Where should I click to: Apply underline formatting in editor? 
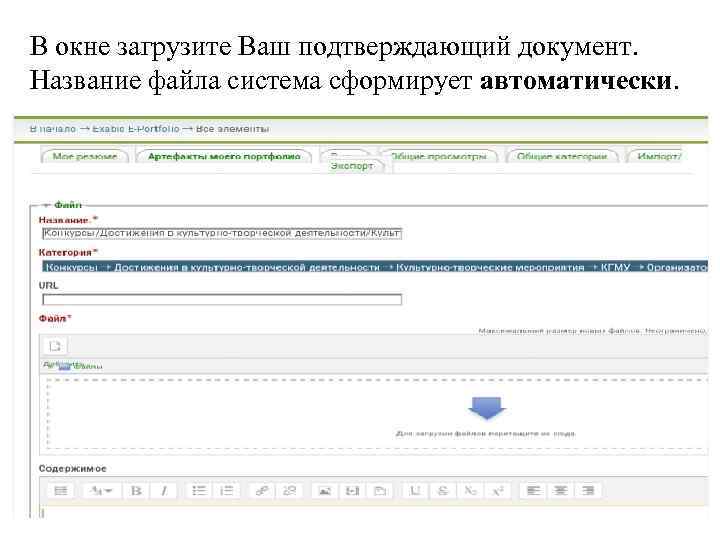(415, 490)
